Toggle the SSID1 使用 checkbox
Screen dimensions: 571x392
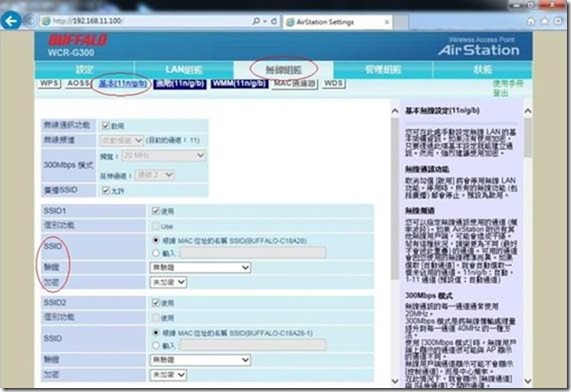[x=156, y=211]
